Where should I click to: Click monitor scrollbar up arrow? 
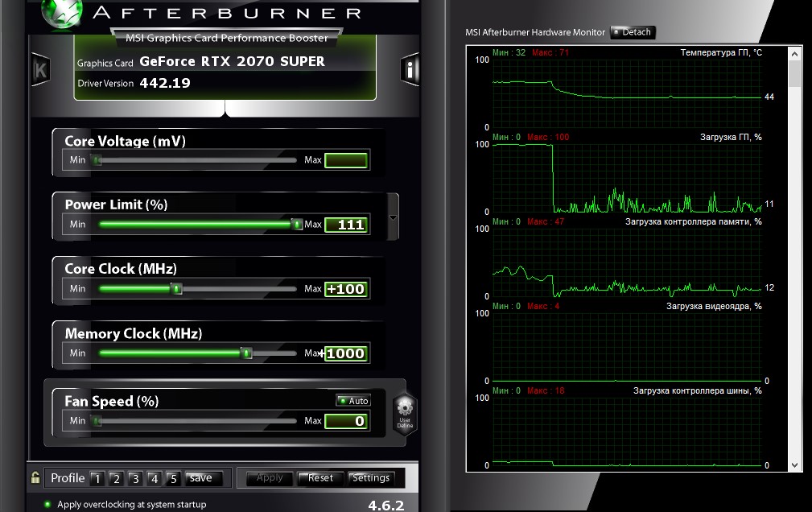point(795,53)
